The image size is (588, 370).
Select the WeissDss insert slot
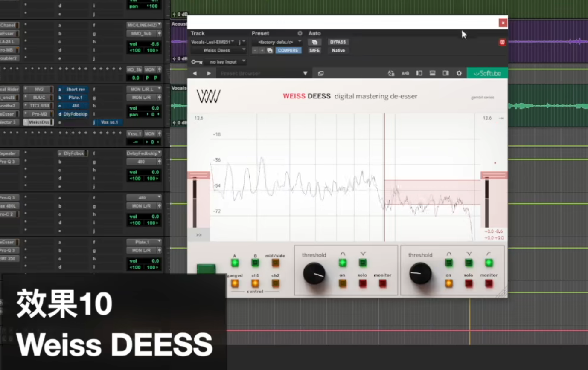click(39, 122)
